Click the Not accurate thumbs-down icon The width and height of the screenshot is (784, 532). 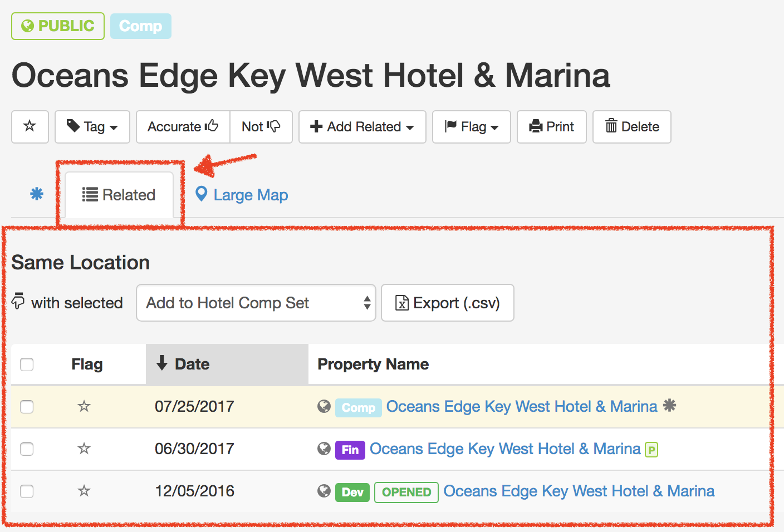pyautogui.click(x=261, y=127)
